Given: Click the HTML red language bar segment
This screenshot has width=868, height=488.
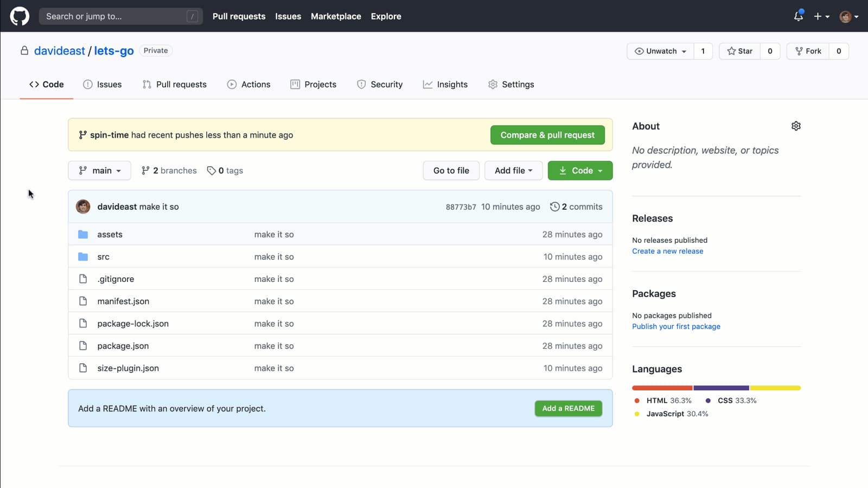Looking at the screenshot, I should 662,388.
